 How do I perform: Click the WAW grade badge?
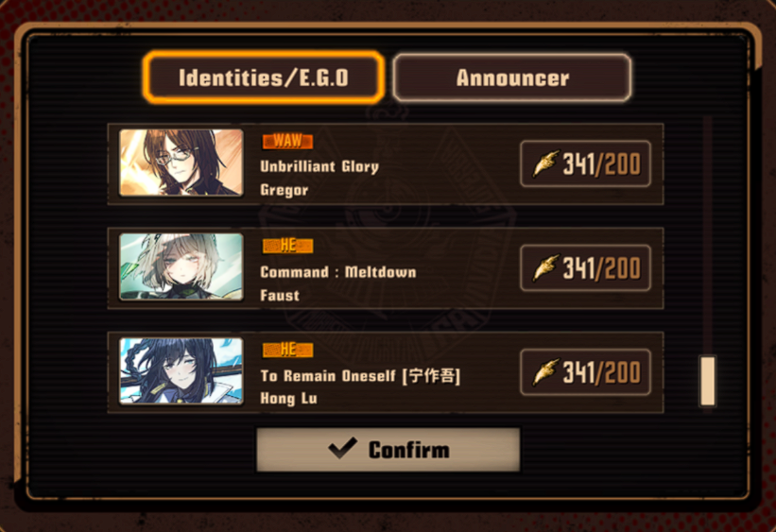point(287,141)
